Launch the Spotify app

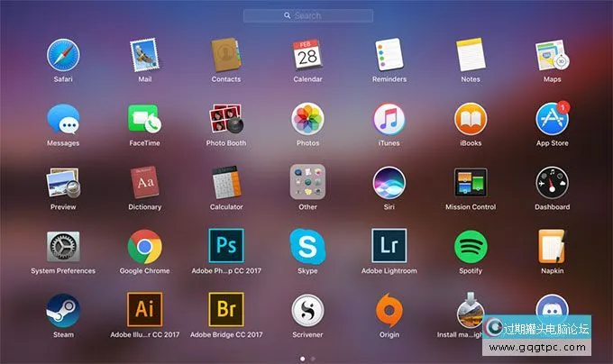coord(471,245)
